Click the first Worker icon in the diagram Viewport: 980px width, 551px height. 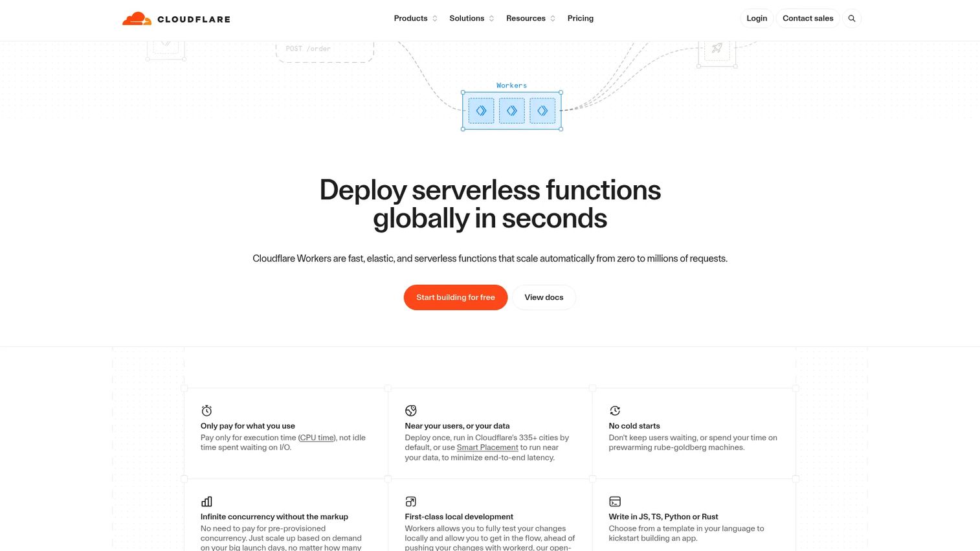click(481, 111)
